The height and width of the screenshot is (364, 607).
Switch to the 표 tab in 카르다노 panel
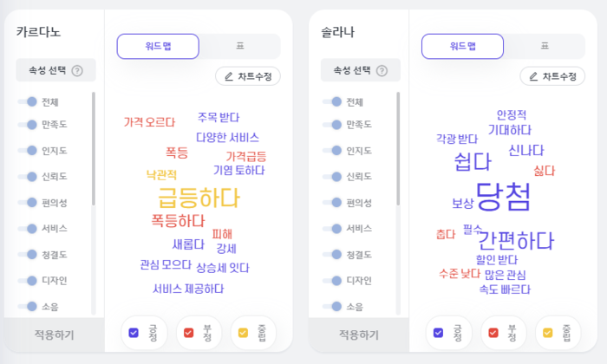click(240, 46)
